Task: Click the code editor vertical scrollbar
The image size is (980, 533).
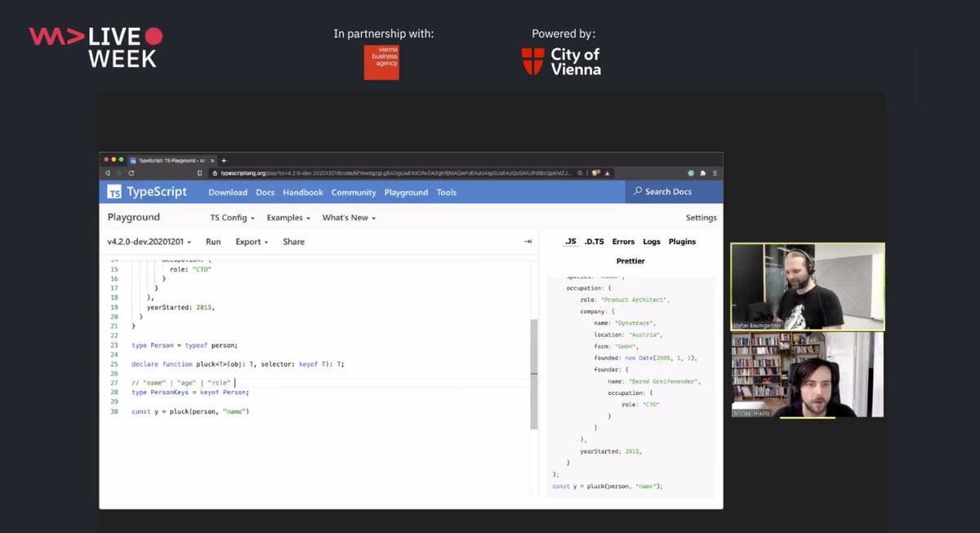Action: (x=534, y=373)
